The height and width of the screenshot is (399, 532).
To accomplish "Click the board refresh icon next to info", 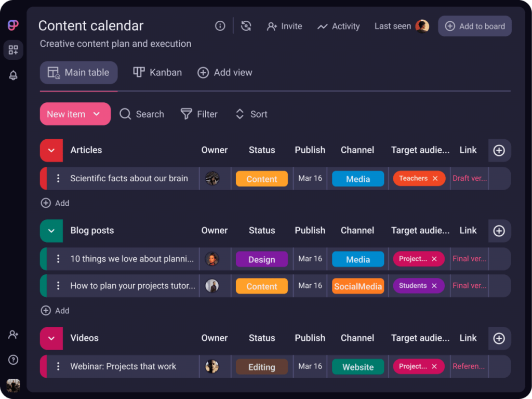I will (245, 25).
